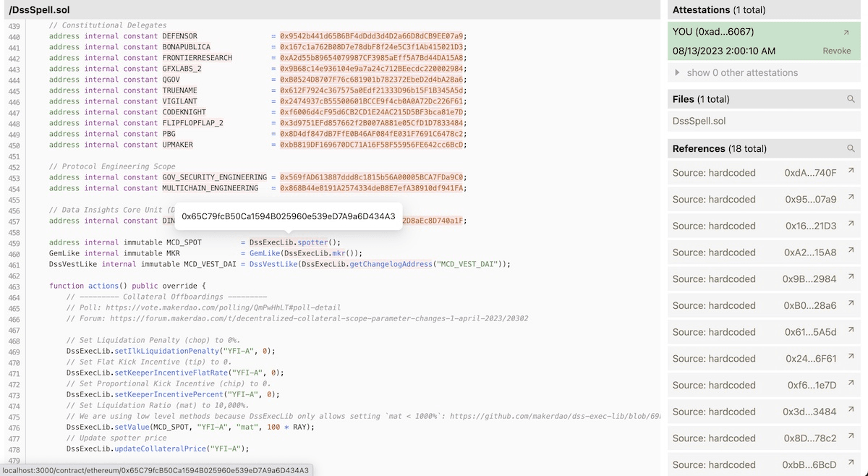Screen dimensions: 868x476
Task: Open arrow icon for reference 0x95...07a9
Action: coord(851,198)
